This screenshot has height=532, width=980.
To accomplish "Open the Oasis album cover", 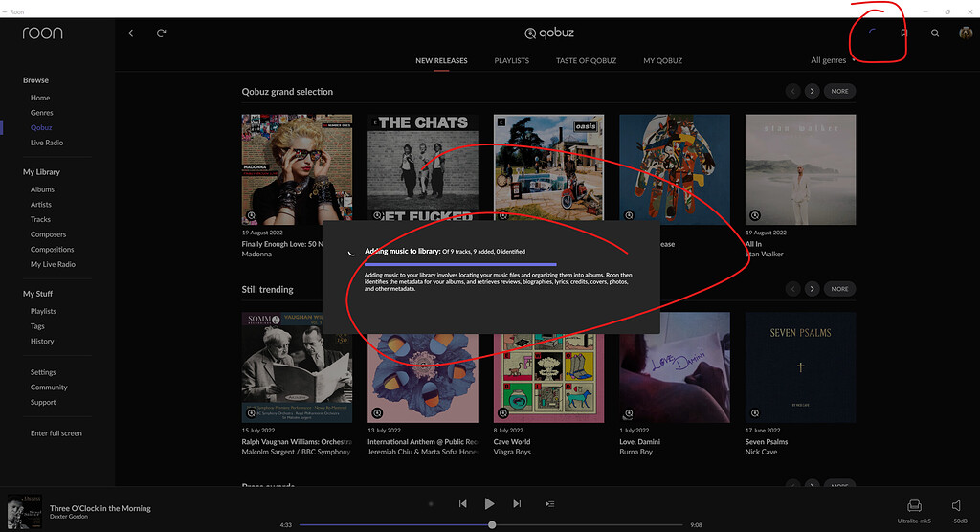I will click(548, 166).
